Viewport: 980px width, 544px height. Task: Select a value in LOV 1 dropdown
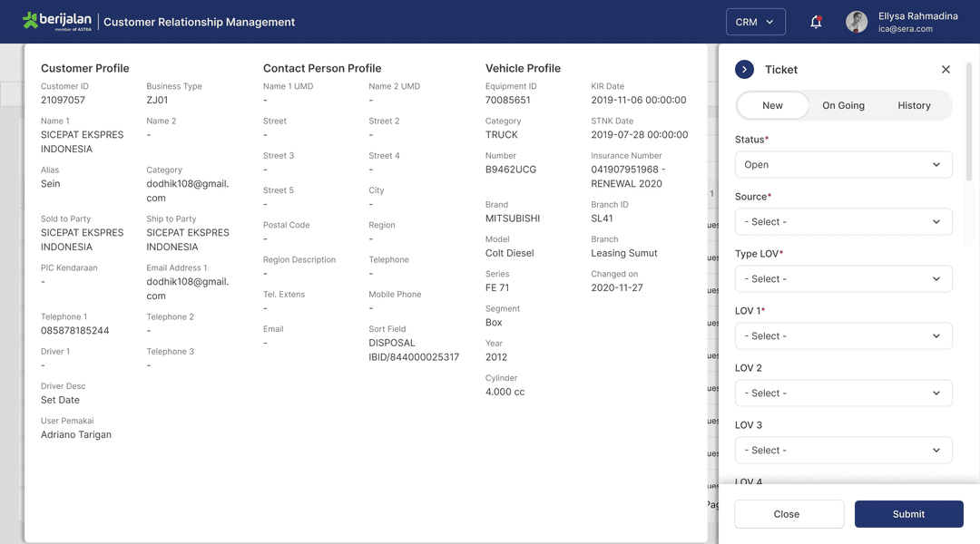click(843, 336)
